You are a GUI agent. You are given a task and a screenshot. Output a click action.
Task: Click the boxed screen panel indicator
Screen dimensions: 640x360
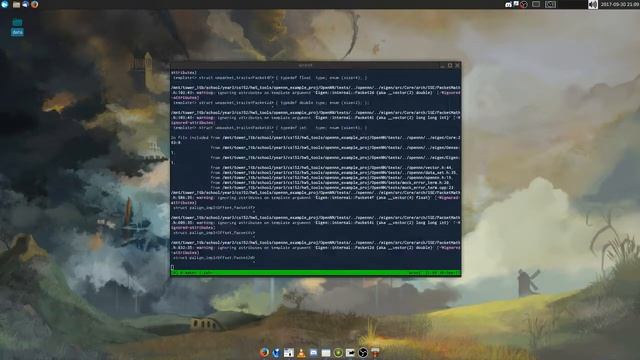click(x=551, y=4)
